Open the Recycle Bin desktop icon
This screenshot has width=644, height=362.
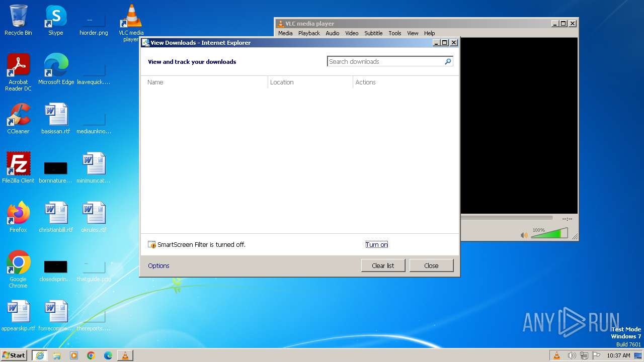coord(18,20)
